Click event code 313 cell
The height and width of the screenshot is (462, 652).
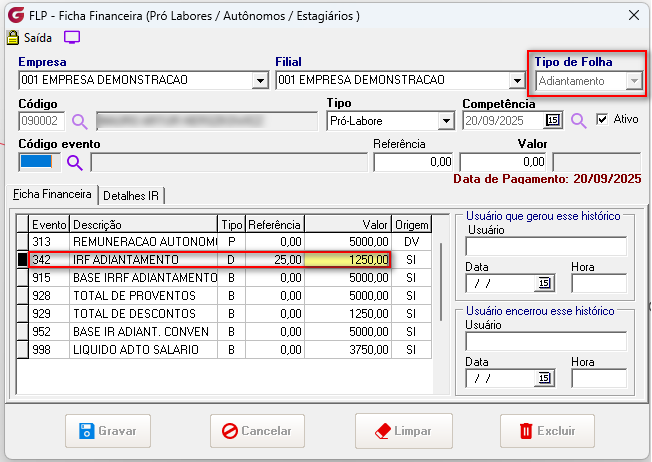[49, 242]
